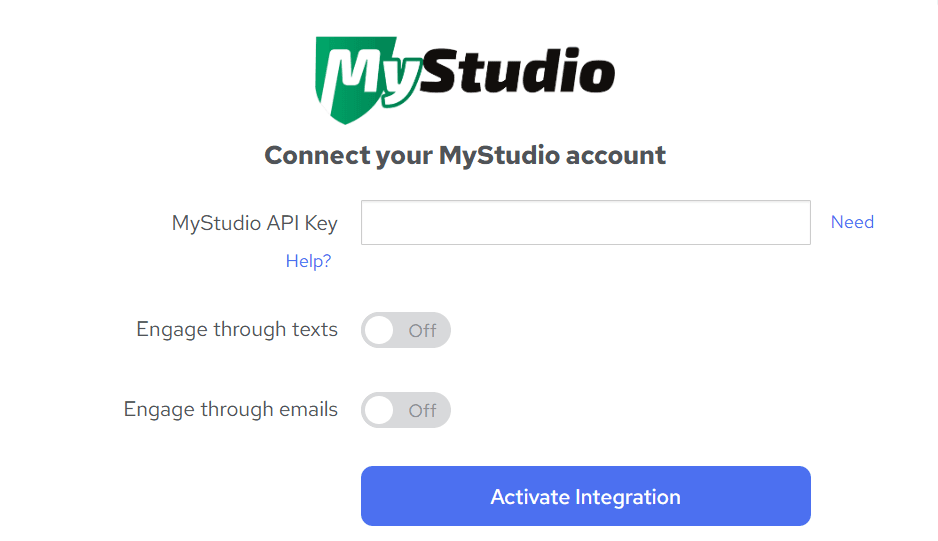Enable the Engage through emails toggle
The image size is (938, 541).
click(x=406, y=410)
